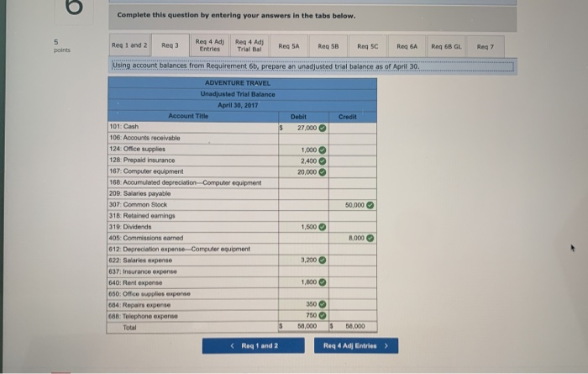Click the Insurance expense debit cell
This screenshot has height=374, width=588.
click(304, 271)
